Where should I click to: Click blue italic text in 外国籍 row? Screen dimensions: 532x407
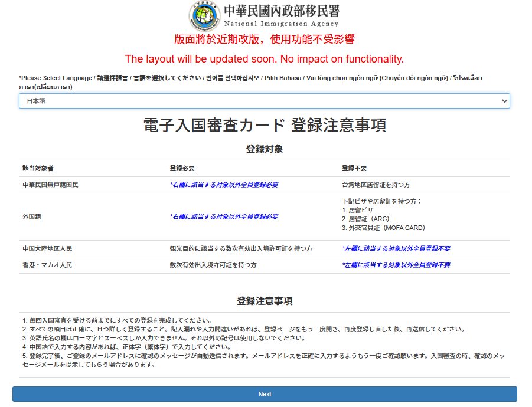point(224,216)
